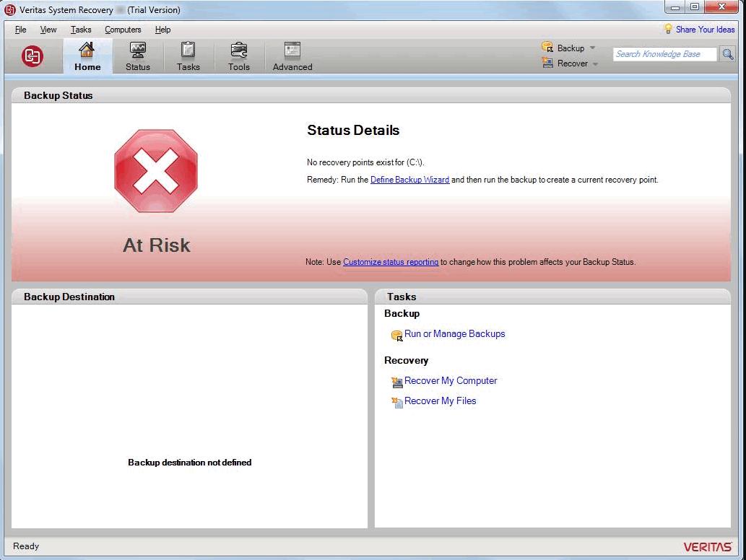
Task: Open the File menu
Action: [20, 30]
